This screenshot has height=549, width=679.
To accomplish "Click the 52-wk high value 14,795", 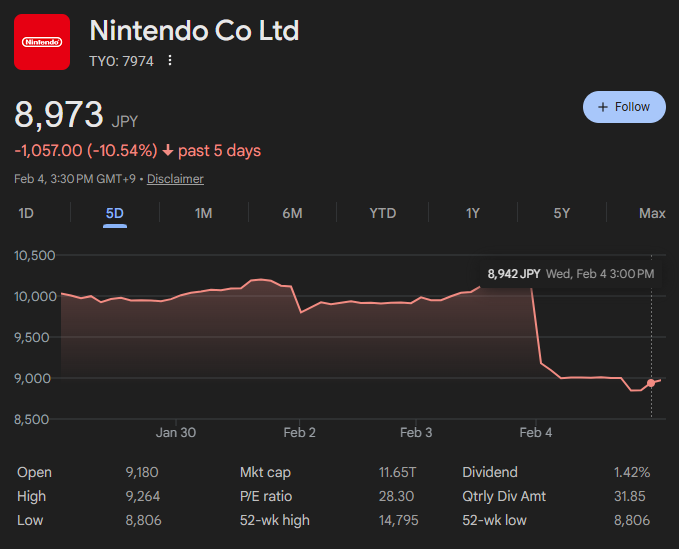I will point(398,520).
